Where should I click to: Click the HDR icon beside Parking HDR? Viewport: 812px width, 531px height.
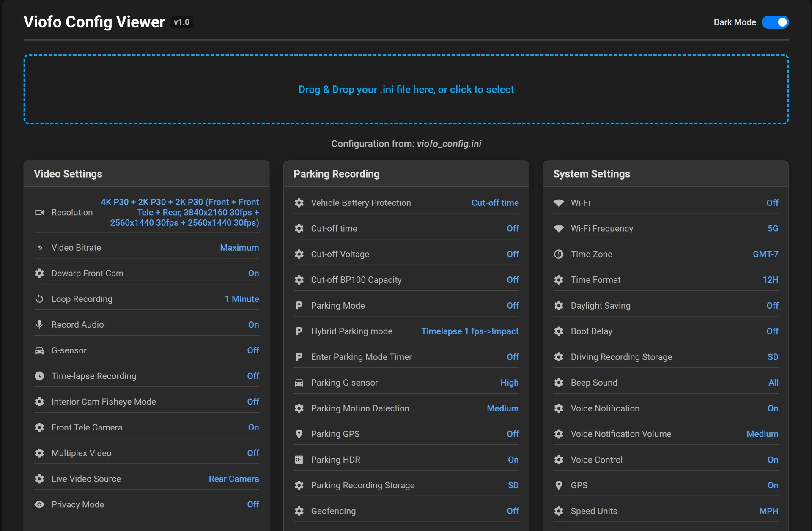(x=299, y=460)
